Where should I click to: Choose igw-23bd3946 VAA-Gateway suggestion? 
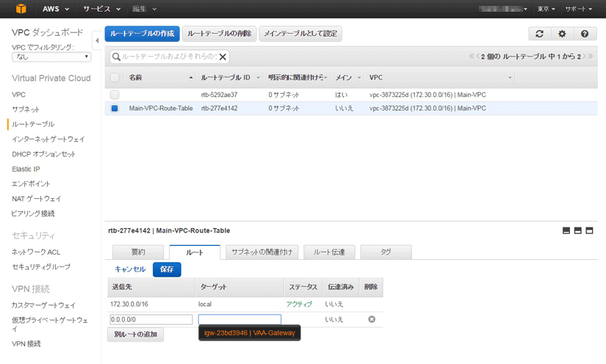coord(250,332)
